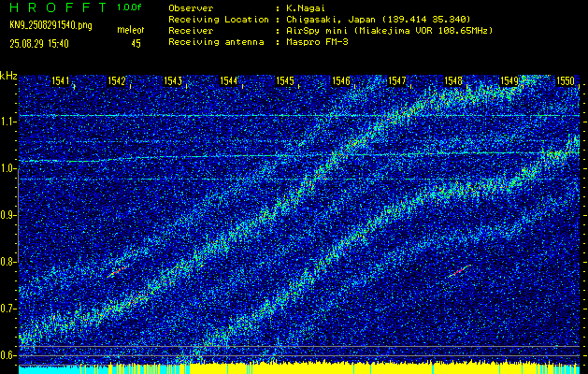Viewport: 588px width, 374px height.
Task: Select the version text 1.00f
Action: point(129,7)
